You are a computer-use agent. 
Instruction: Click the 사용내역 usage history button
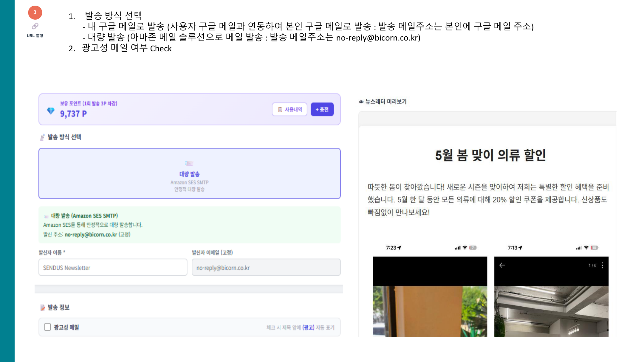(290, 109)
